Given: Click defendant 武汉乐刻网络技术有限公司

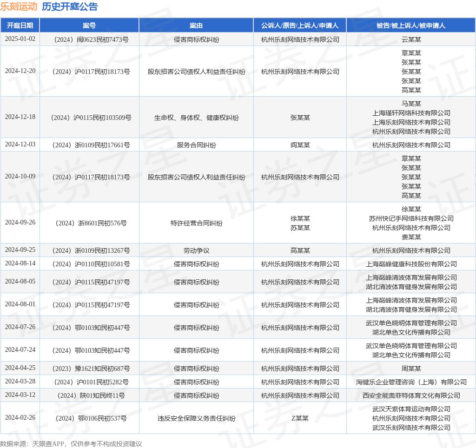Looking at the screenshot, I should 411,428.
